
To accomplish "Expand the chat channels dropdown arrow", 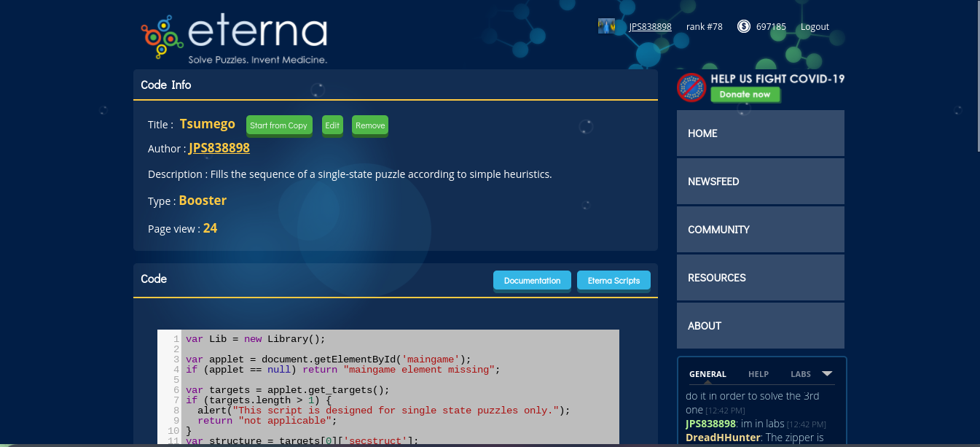I will click(x=827, y=373).
